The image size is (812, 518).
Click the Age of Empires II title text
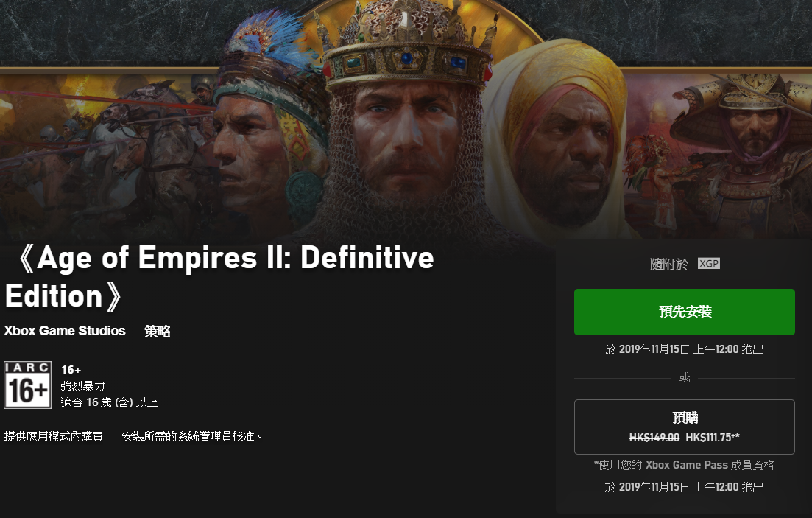(220, 277)
